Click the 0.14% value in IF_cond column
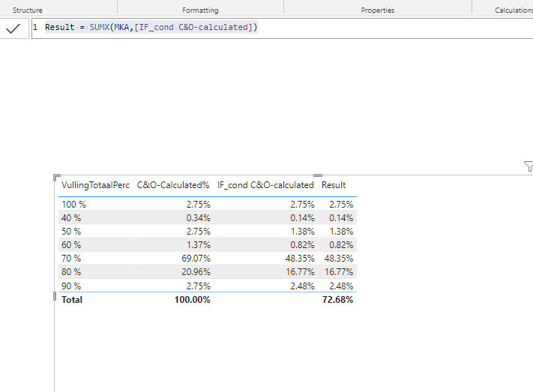533x392 pixels. pyautogui.click(x=302, y=218)
